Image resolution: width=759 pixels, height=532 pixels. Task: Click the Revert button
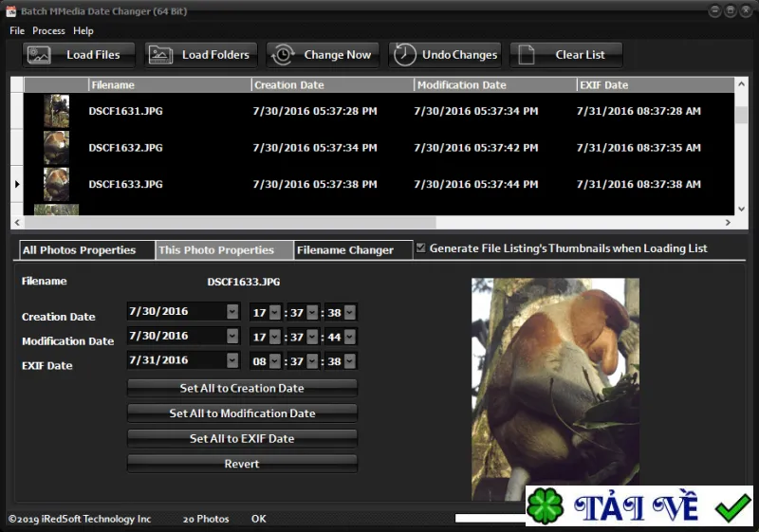[x=242, y=464]
